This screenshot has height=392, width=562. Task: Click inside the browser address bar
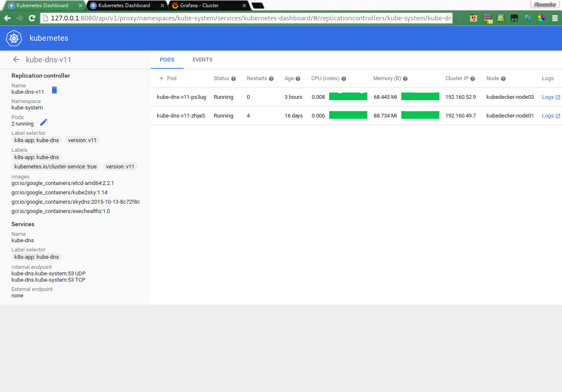[x=234, y=18]
